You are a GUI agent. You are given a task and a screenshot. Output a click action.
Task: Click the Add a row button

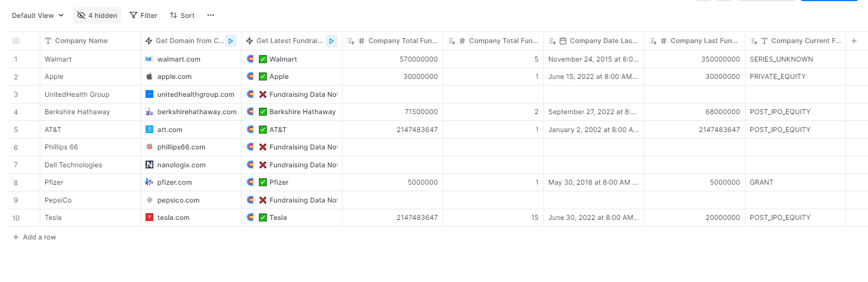35,237
